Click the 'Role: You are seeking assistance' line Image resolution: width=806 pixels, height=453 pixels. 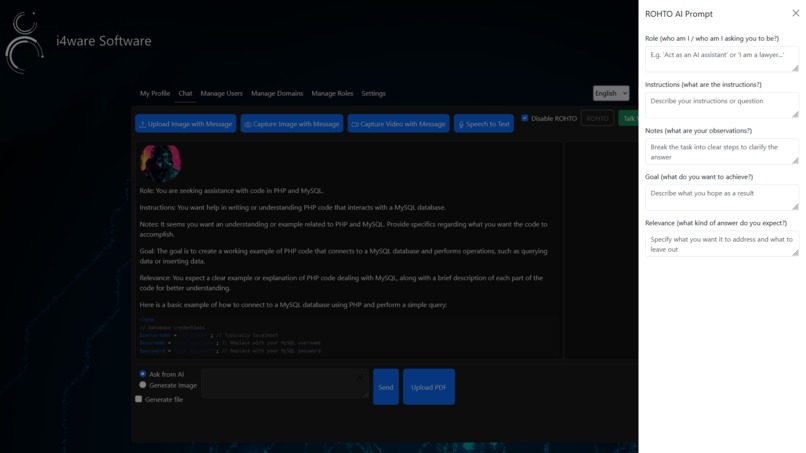(x=231, y=190)
